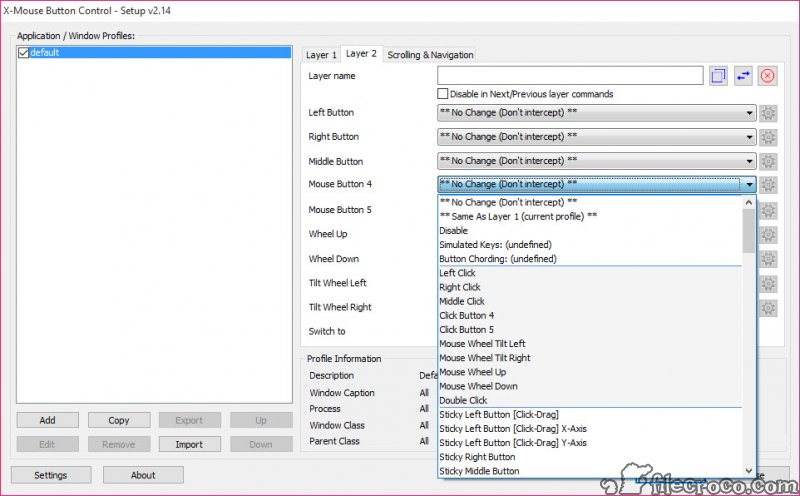The width and height of the screenshot is (800, 496).
Task: Click the Add profile button
Action: click(x=47, y=420)
